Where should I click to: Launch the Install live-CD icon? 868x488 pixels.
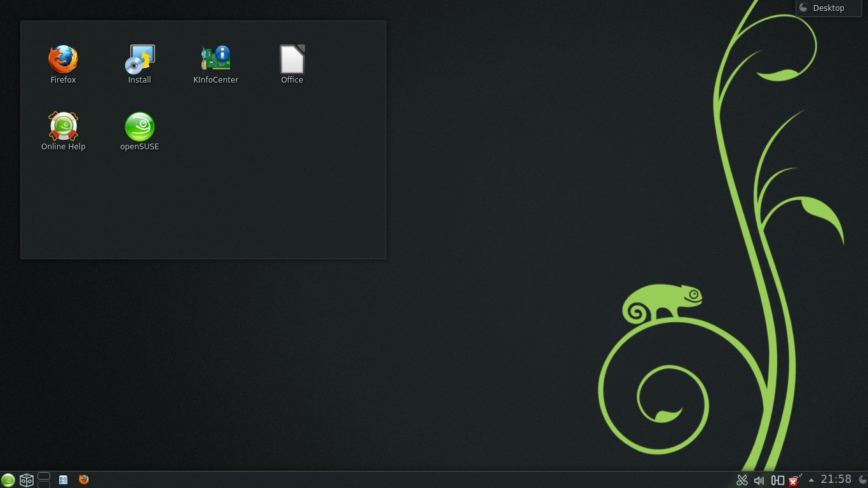[140, 59]
